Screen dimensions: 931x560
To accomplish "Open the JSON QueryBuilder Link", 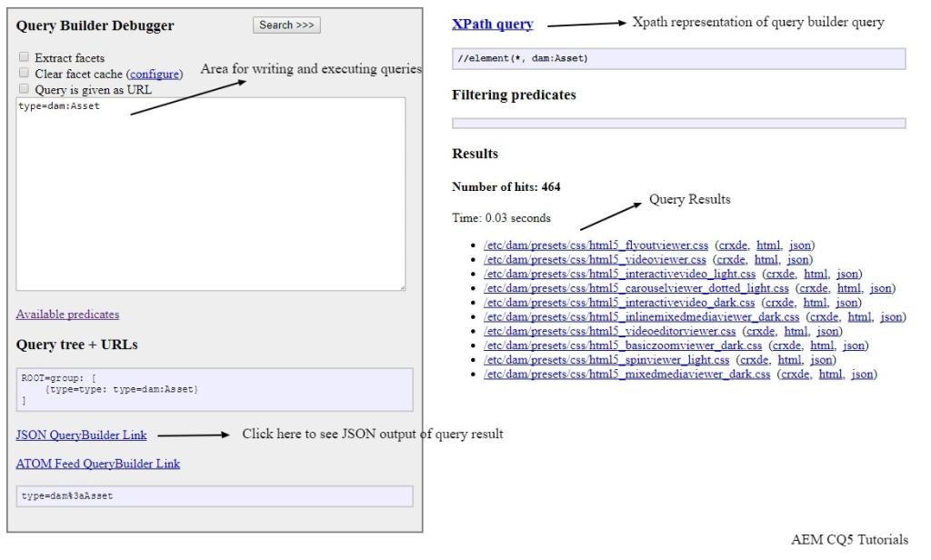I will coord(81,435).
